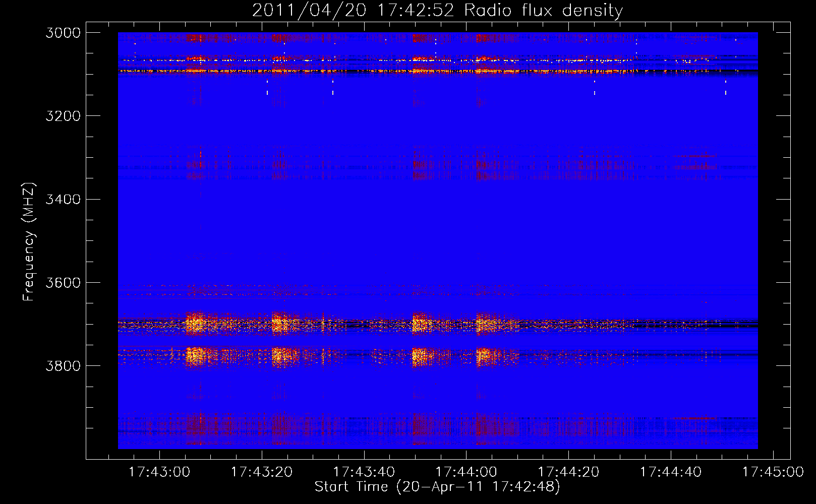The height and width of the screenshot is (504, 816).
Task: Click the 17:43:40 time tick label
Action: [364, 472]
